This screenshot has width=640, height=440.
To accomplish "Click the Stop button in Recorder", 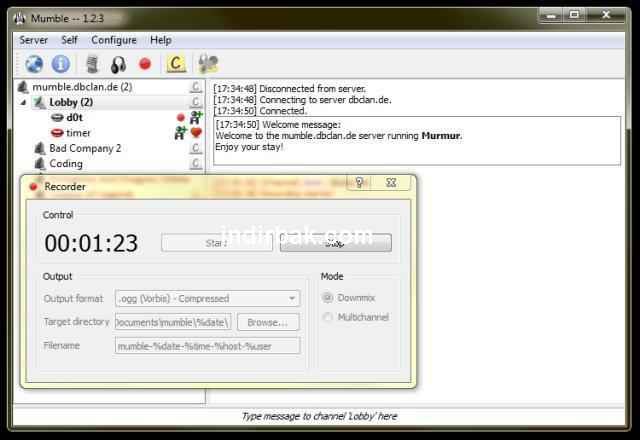I will point(336,243).
